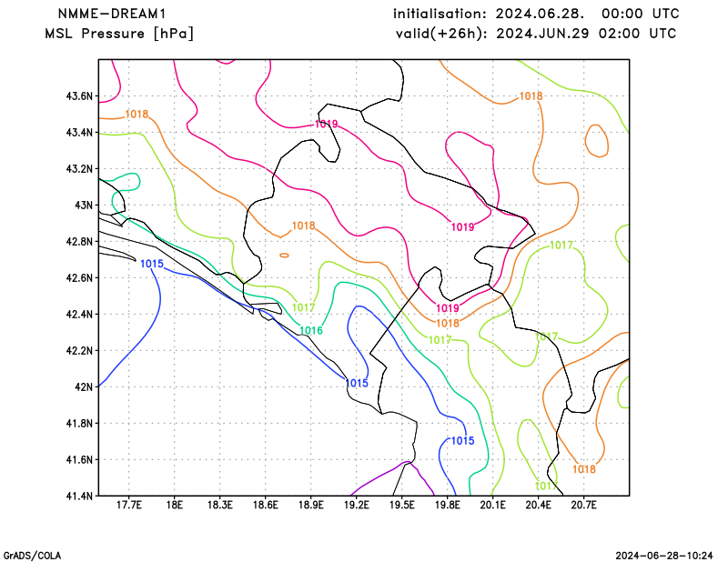Select the 43.2N latitude label

pos(79,169)
